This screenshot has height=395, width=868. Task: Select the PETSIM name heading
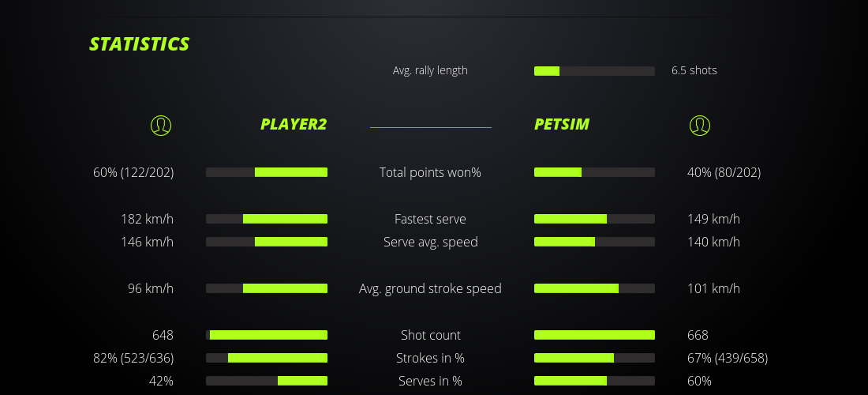click(562, 124)
